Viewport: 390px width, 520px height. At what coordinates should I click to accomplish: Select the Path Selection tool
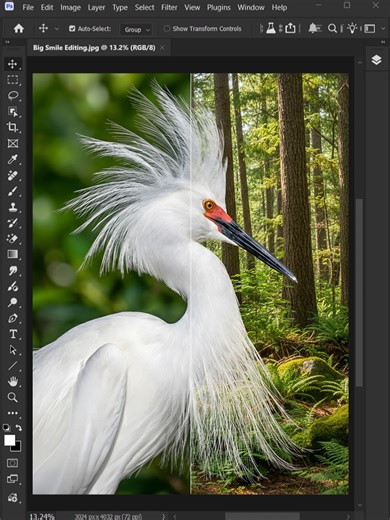click(13, 350)
